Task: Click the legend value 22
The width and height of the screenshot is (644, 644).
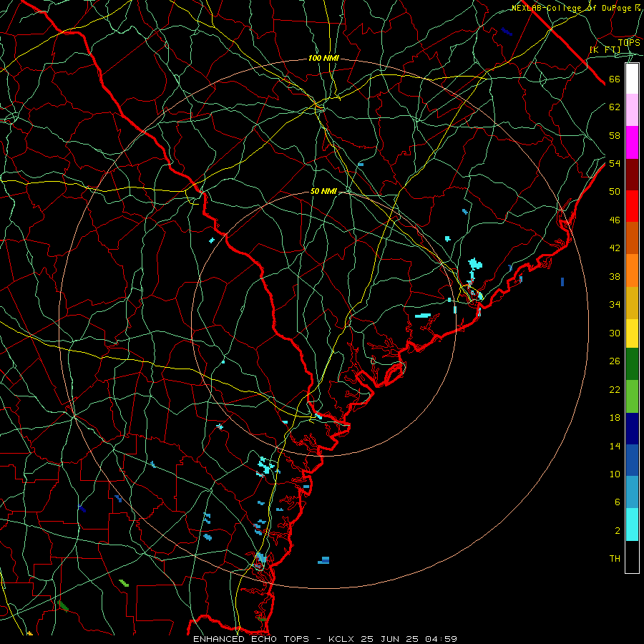Action: [x=615, y=389]
